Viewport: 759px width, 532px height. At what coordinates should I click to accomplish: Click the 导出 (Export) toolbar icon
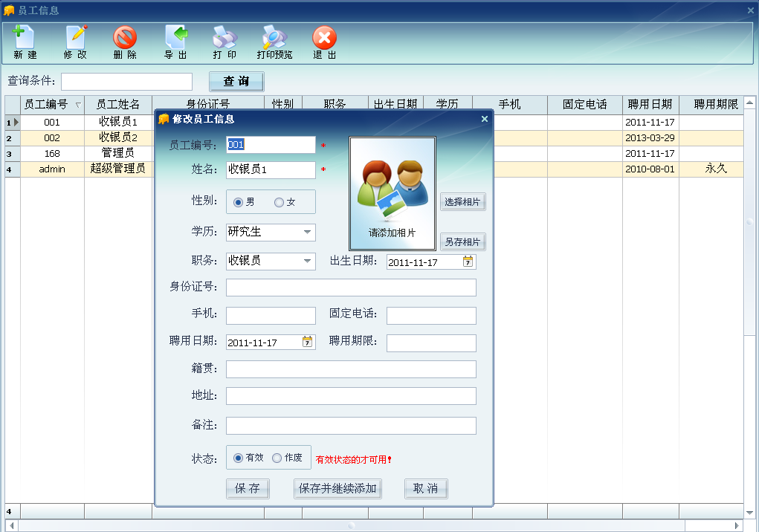[x=175, y=42]
